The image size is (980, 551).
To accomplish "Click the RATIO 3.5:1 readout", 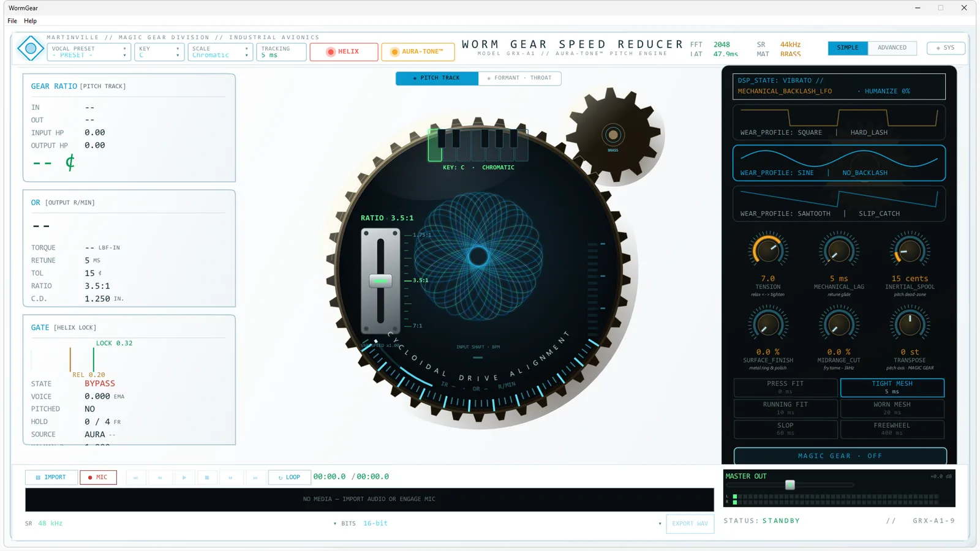I will pyautogui.click(x=387, y=218).
